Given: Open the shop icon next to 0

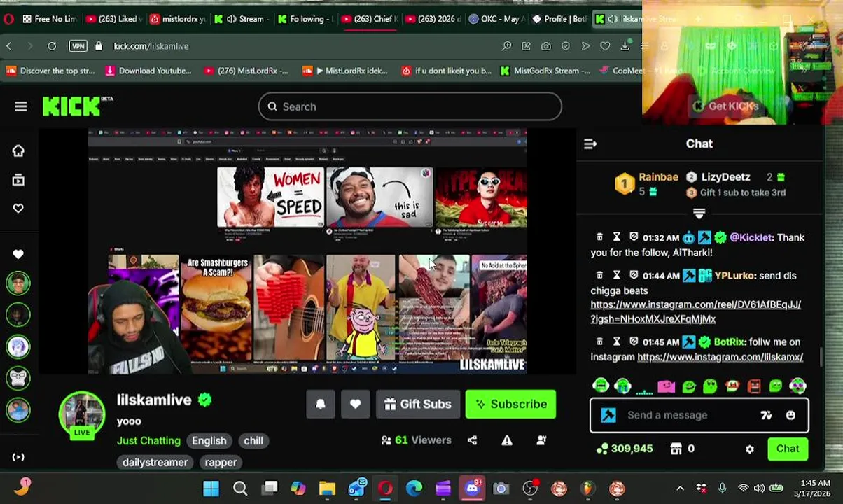Looking at the screenshot, I should point(676,449).
